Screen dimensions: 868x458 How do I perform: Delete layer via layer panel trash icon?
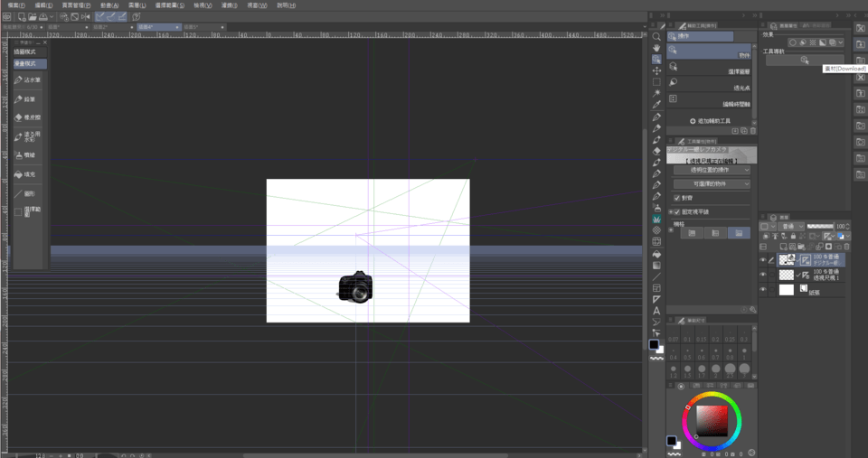[x=846, y=247]
